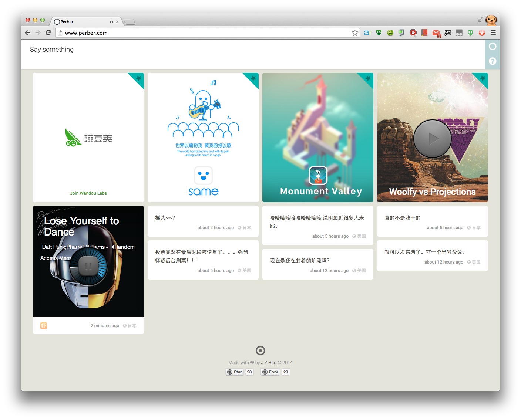Open the 93 stargazers count
This screenshot has height=420, width=521.
(249, 372)
